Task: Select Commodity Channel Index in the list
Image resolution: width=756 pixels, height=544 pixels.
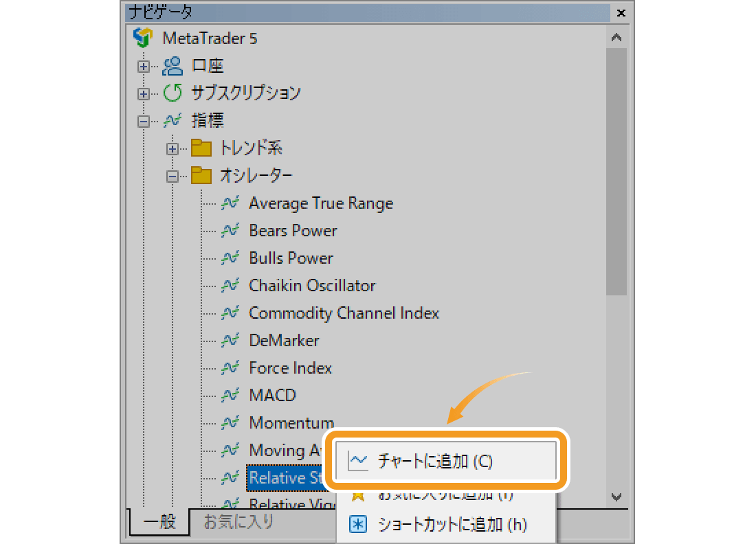Action: coord(344,313)
